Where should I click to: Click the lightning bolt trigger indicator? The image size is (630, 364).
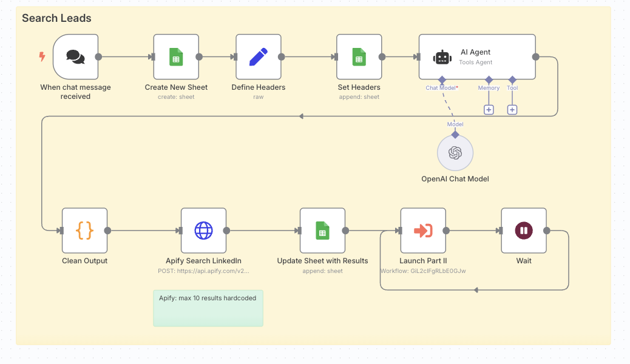click(x=42, y=57)
